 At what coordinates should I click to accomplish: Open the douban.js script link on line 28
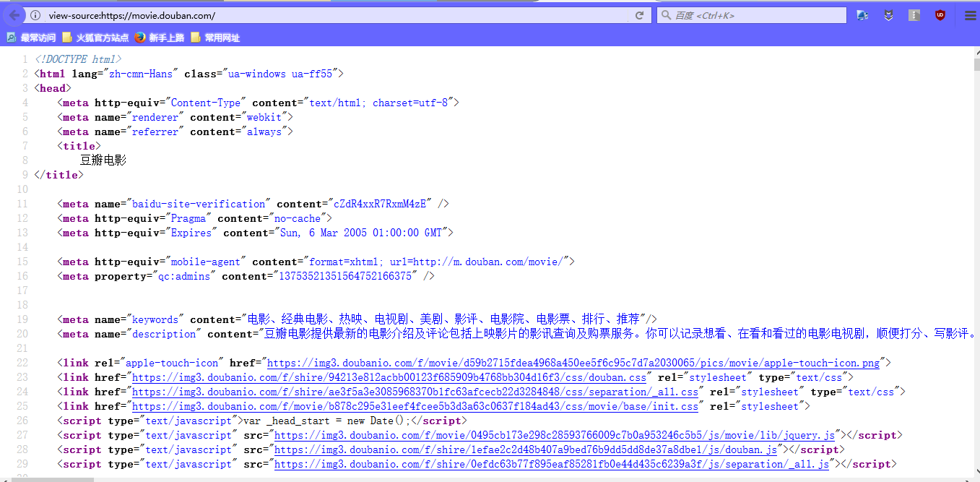[526, 450]
